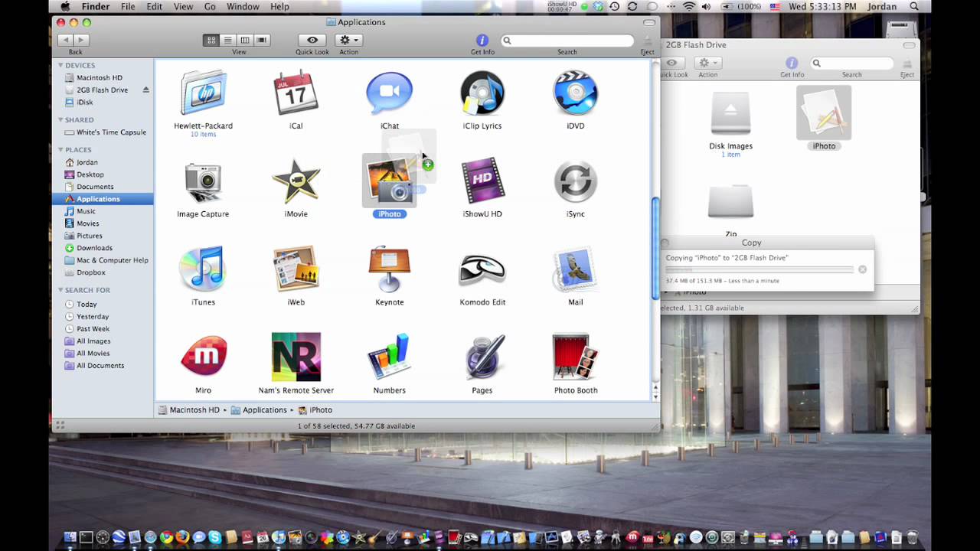The image size is (980, 551).
Task: Open the Go menu
Action: point(210,7)
